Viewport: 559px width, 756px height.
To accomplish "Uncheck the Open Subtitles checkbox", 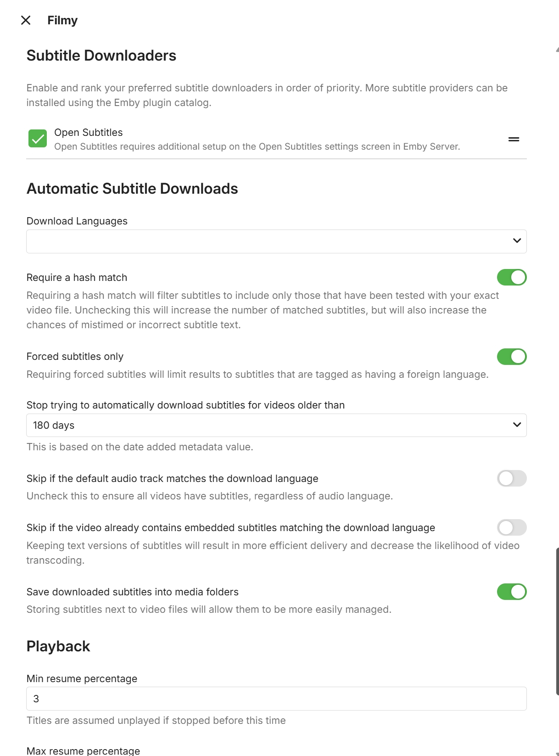I will click(x=38, y=139).
